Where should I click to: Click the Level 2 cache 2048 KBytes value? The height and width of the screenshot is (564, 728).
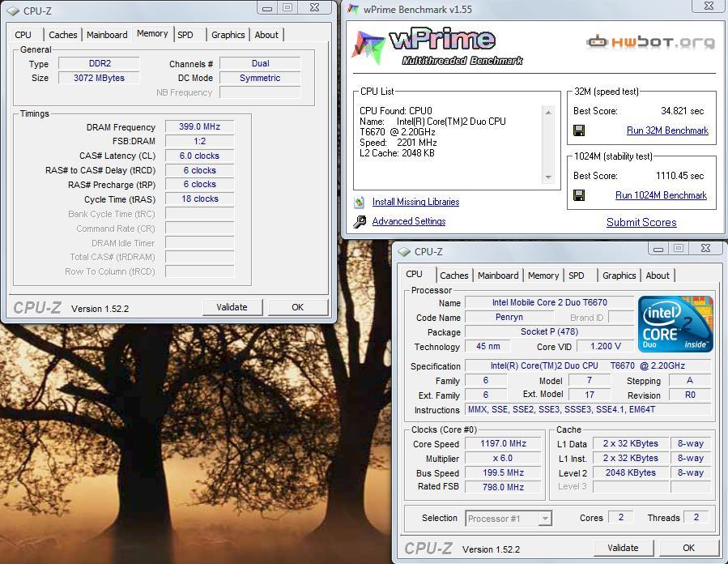point(631,473)
